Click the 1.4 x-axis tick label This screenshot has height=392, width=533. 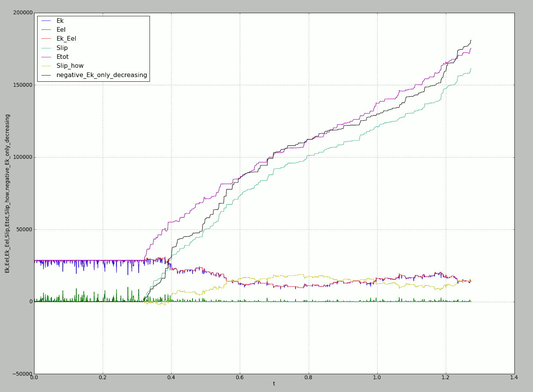pyautogui.click(x=514, y=377)
